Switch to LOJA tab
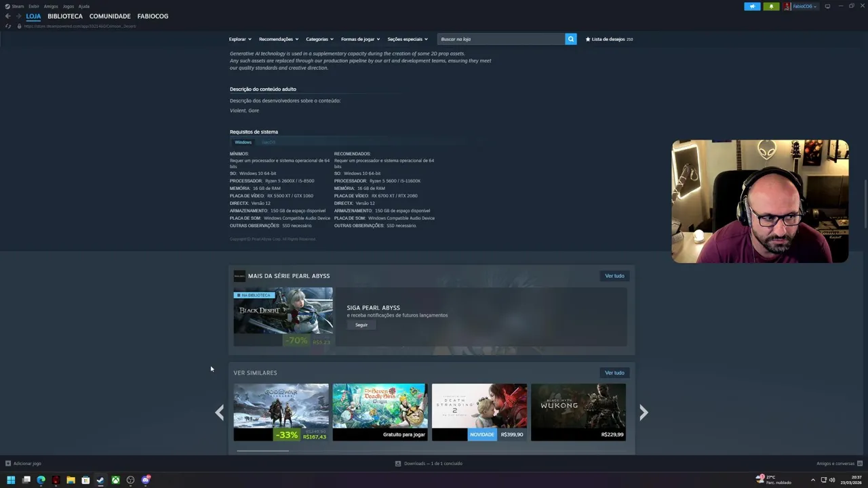Image resolution: width=868 pixels, height=488 pixels. coord(33,16)
